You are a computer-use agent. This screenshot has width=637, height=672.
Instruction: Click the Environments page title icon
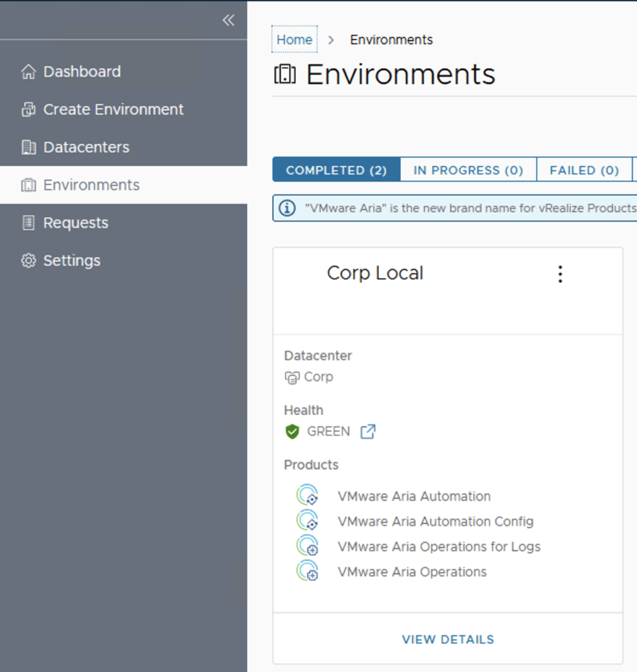point(285,74)
